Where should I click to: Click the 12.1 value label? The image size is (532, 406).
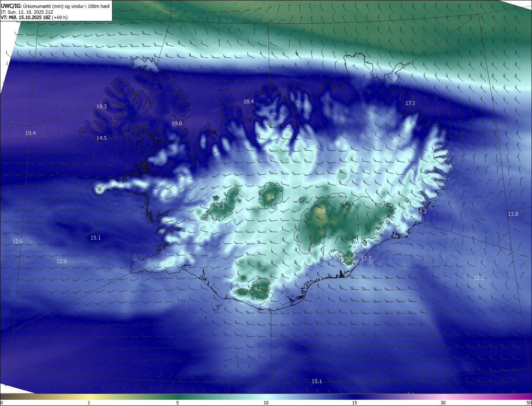click(x=479, y=278)
